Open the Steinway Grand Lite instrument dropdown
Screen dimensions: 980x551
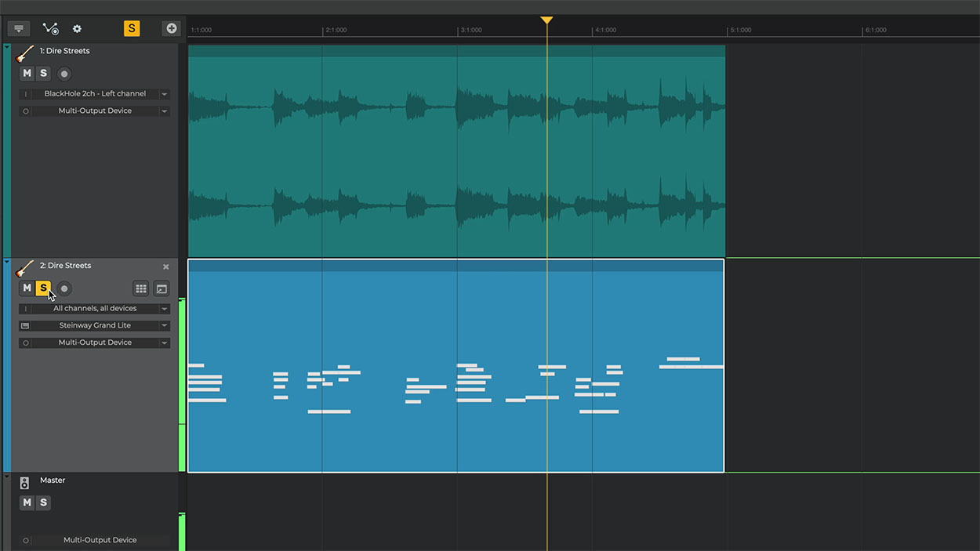pyautogui.click(x=165, y=326)
